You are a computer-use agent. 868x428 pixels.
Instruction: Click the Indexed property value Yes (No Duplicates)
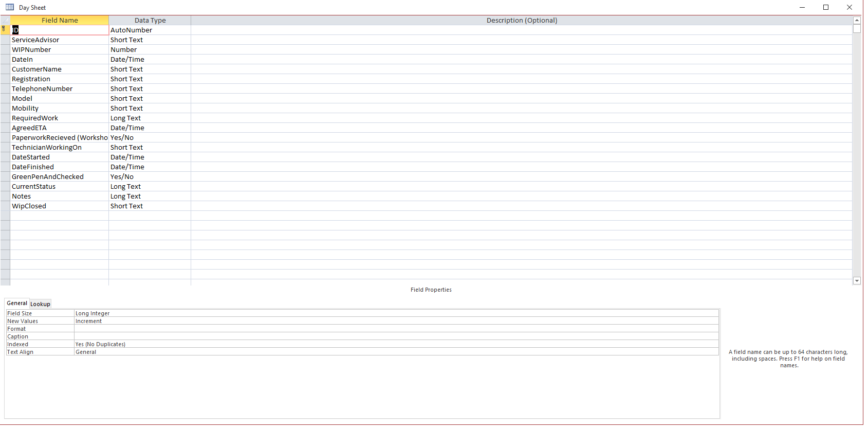(x=396, y=344)
